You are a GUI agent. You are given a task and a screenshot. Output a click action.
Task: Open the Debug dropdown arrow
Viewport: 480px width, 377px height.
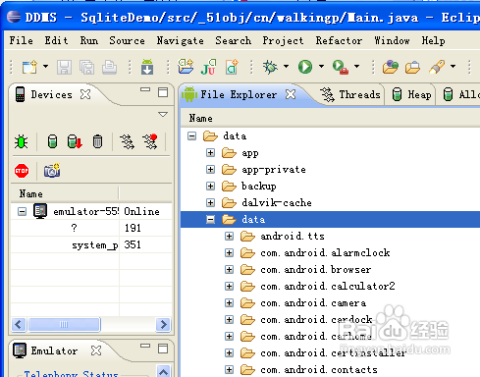286,66
